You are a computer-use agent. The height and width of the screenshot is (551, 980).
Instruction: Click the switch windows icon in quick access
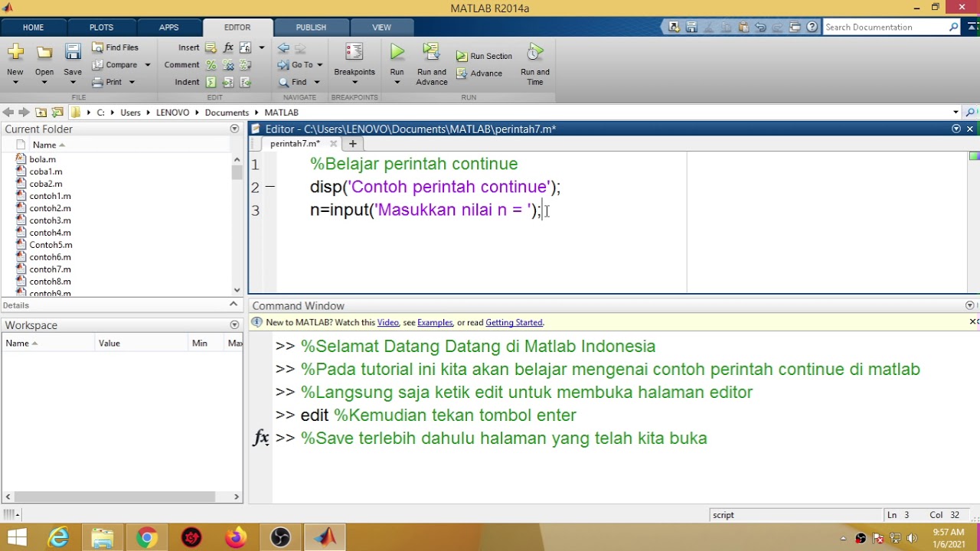point(795,27)
